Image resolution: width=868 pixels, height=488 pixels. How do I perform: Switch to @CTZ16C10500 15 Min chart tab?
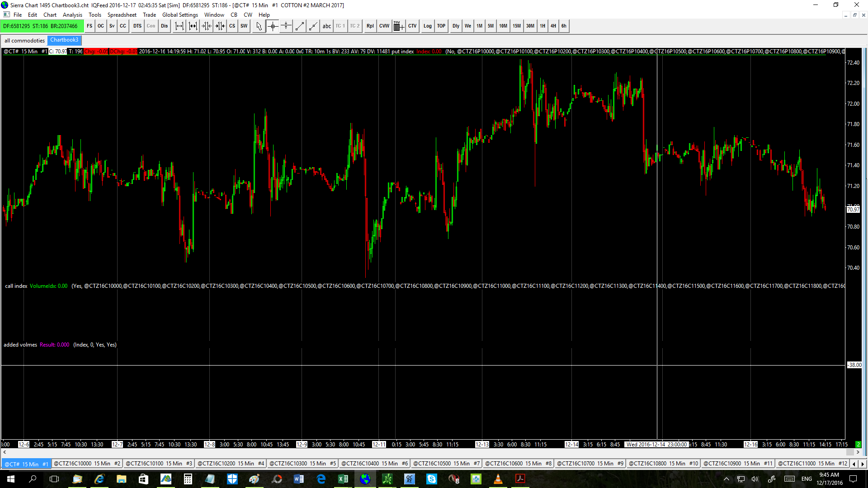point(446,464)
